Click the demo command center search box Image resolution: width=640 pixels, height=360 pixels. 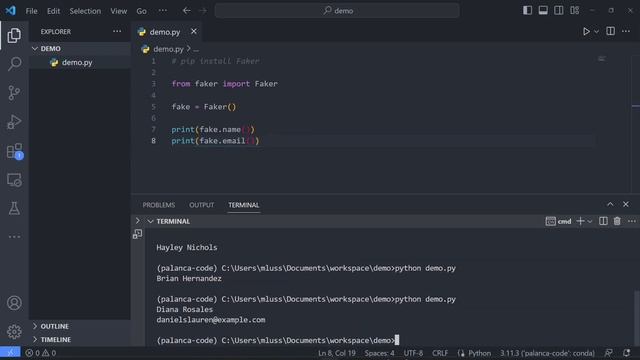(337, 11)
